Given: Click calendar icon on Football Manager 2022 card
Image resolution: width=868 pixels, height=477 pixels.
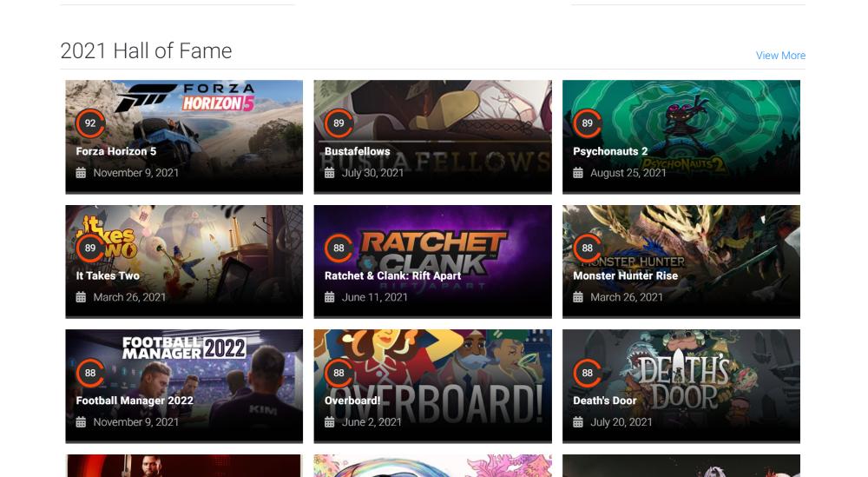Looking at the screenshot, I should (81, 422).
